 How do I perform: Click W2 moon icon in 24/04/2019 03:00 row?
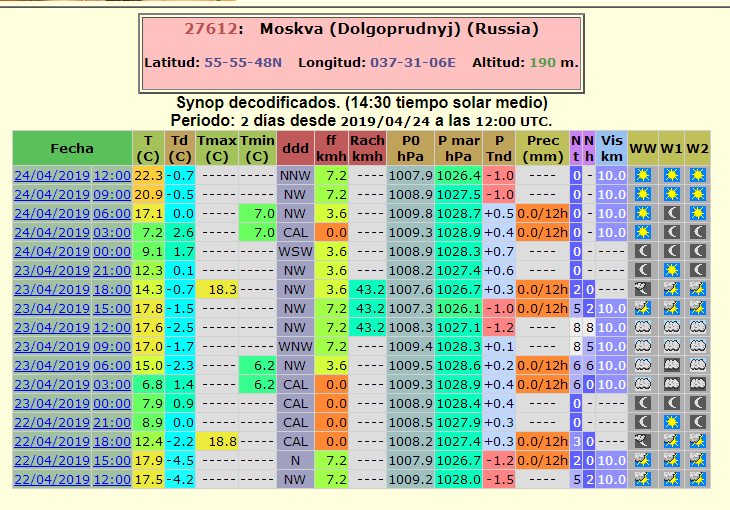(x=697, y=232)
